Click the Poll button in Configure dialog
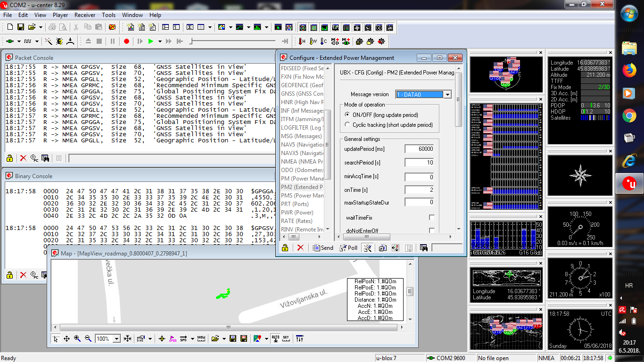644x362 pixels. (349, 247)
